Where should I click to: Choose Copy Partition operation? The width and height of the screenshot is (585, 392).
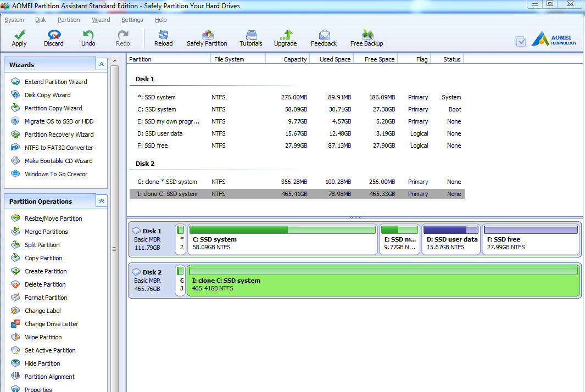pyautogui.click(x=43, y=258)
